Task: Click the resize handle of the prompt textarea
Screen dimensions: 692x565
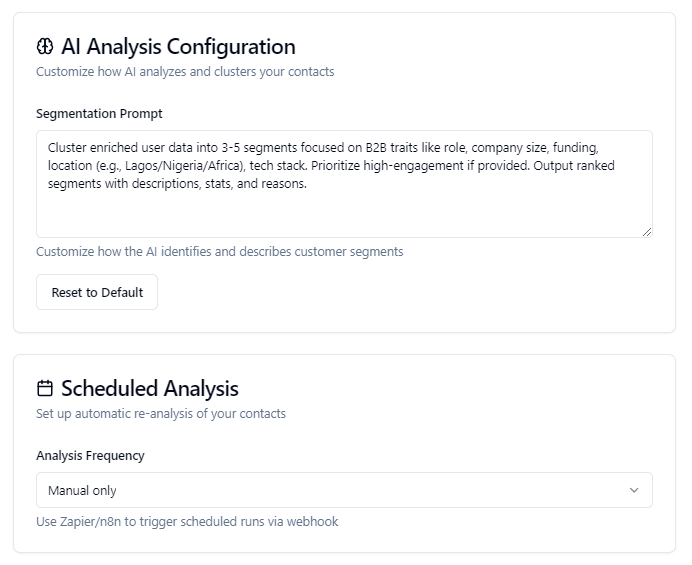Action: (646, 231)
